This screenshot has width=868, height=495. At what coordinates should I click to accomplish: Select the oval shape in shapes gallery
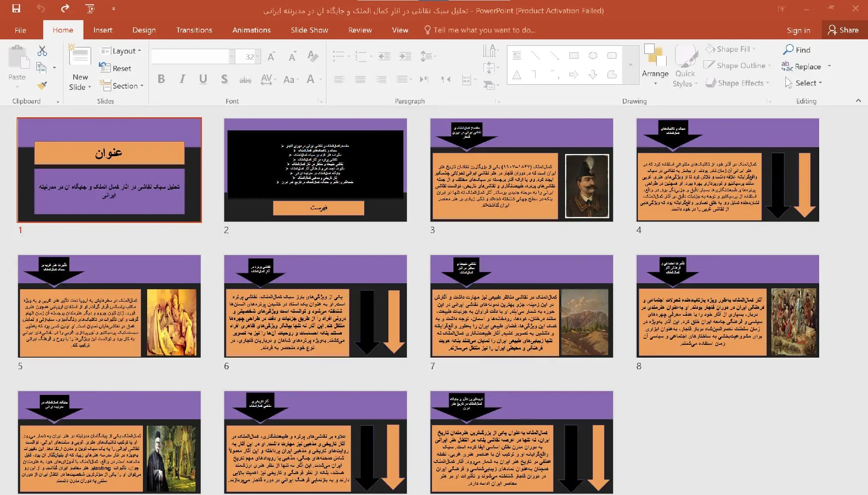(593, 55)
